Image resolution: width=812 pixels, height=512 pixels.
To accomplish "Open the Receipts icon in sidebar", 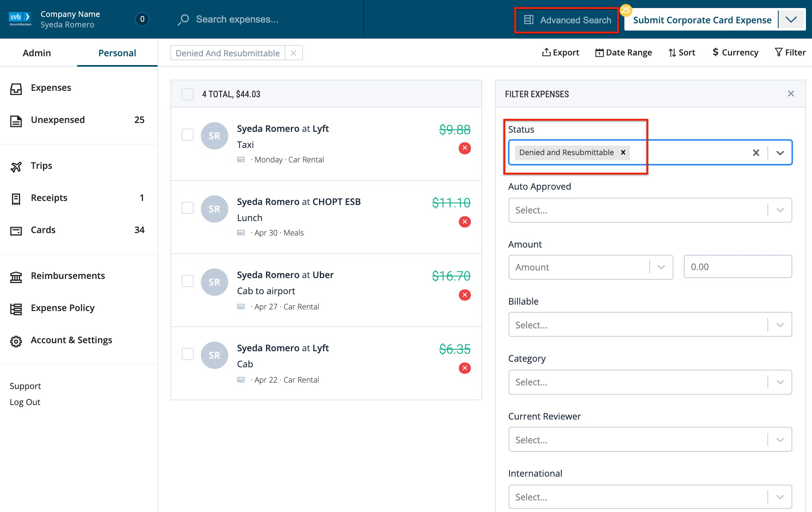I will [16, 199].
